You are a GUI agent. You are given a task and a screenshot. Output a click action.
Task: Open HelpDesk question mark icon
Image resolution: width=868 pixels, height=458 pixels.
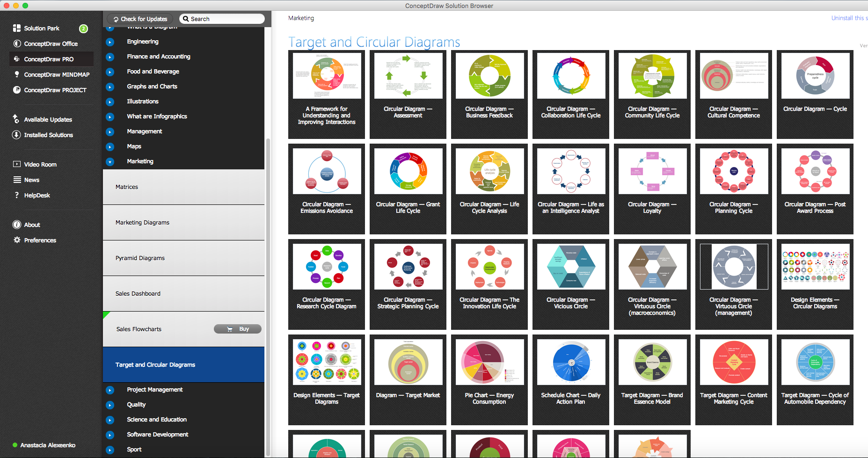tap(17, 195)
